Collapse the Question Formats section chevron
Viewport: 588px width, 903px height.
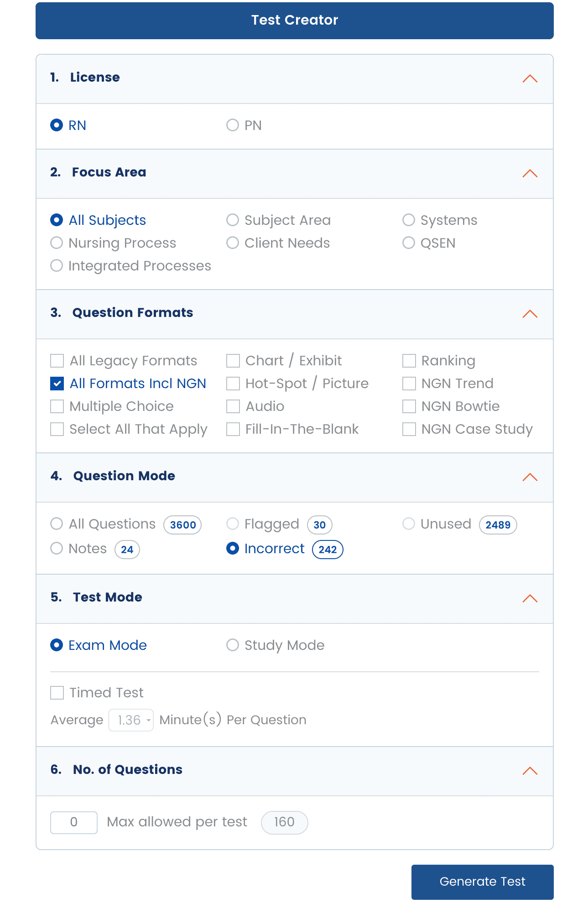click(530, 314)
